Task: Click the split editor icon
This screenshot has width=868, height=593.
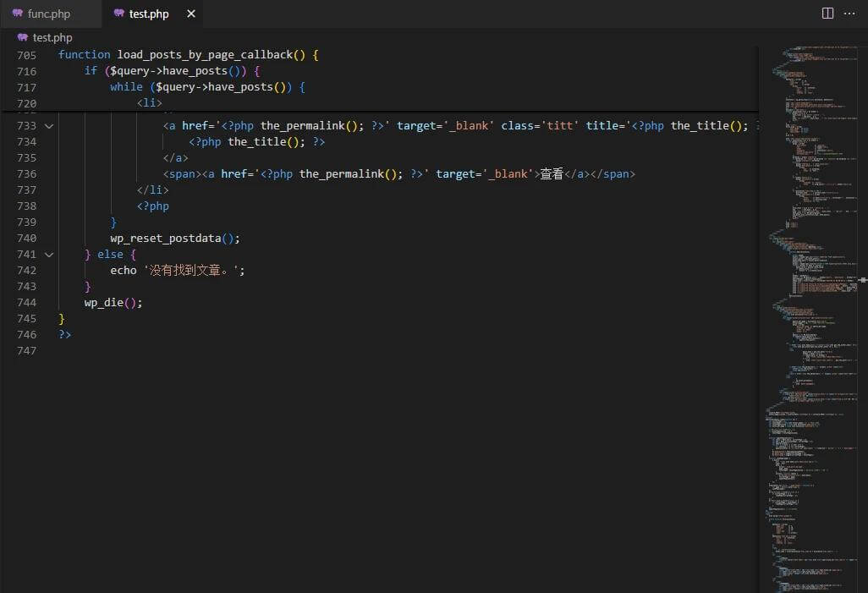Action: click(827, 14)
